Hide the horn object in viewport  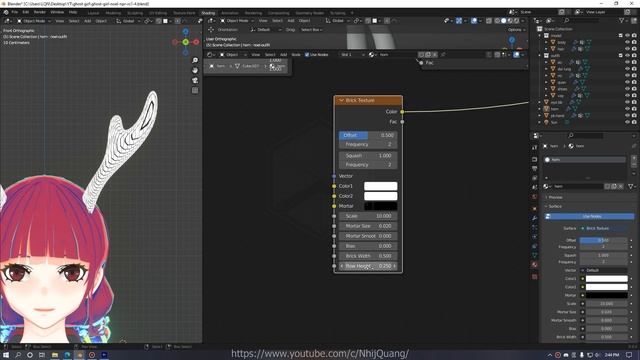pos(627,109)
